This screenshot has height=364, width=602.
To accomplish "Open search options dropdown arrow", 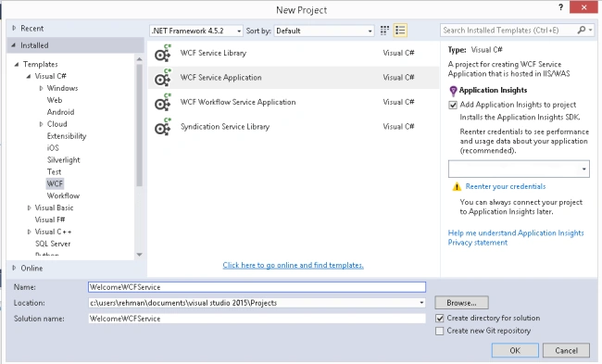I will click(591, 30).
